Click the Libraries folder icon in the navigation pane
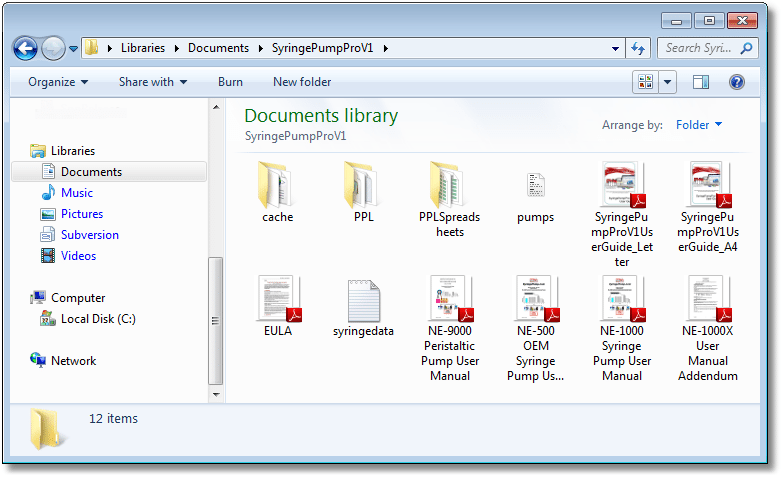The image size is (782, 478). (x=37, y=151)
